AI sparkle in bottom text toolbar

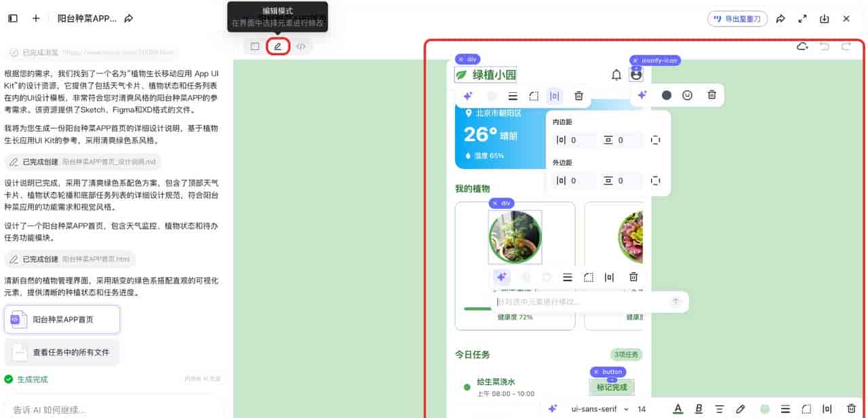(553, 408)
